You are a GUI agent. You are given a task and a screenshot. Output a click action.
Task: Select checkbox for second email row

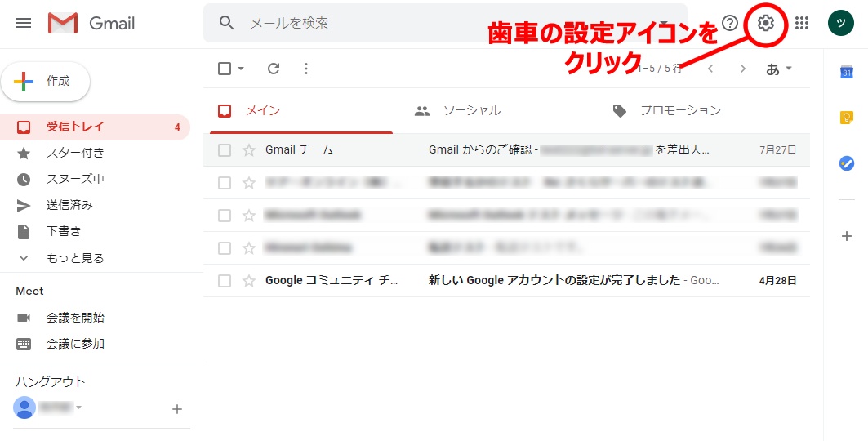point(225,183)
